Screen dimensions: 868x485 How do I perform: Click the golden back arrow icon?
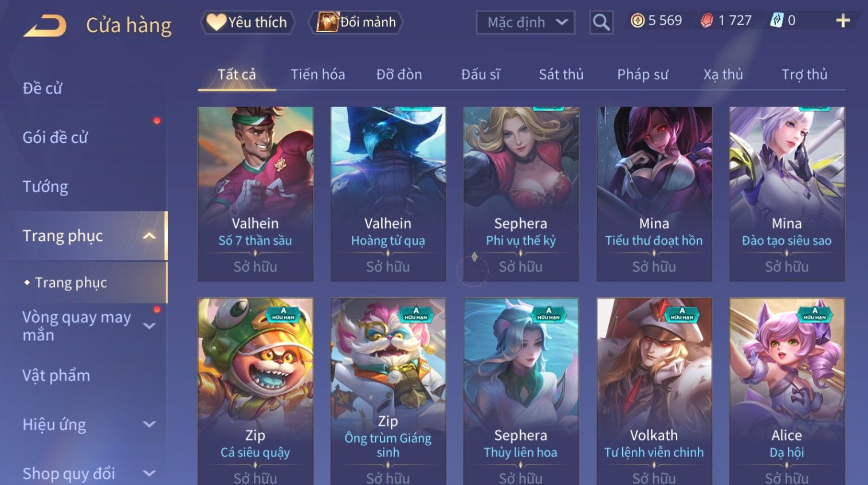click(x=45, y=26)
